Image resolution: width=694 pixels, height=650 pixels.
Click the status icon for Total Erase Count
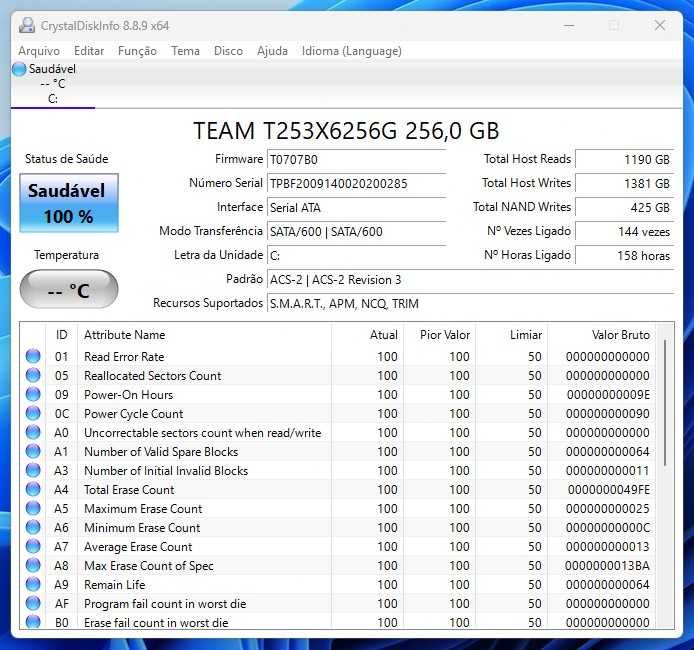(x=33, y=489)
